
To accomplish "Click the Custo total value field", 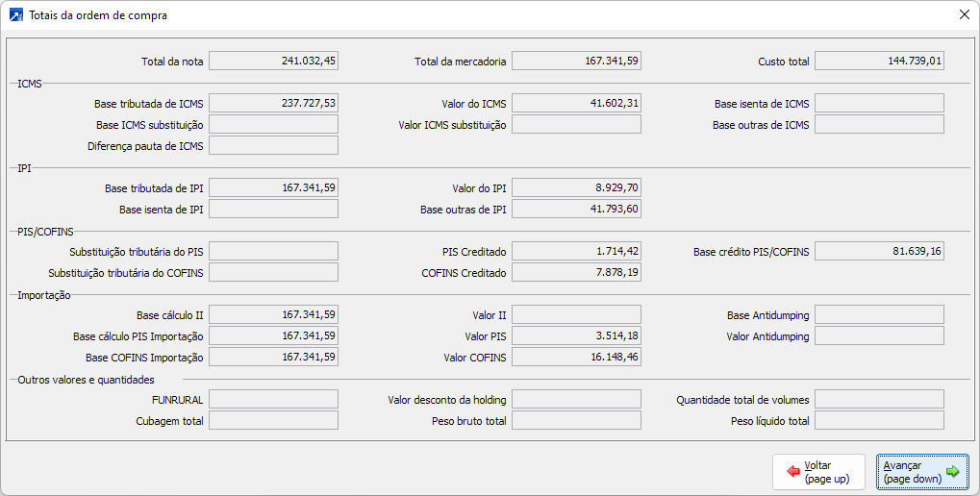I will [x=879, y=61].
